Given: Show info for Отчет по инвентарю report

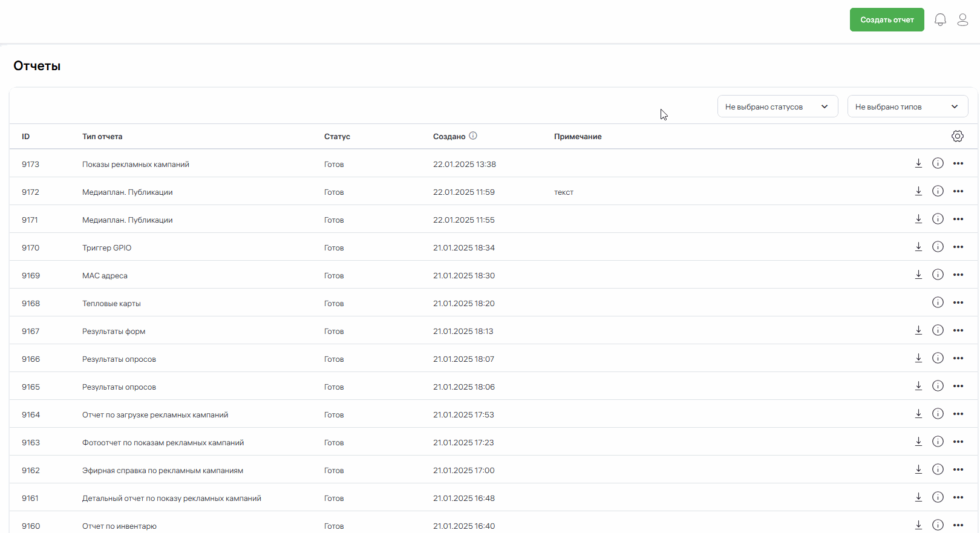Looking at the screenshot, I should click(938, 525).
